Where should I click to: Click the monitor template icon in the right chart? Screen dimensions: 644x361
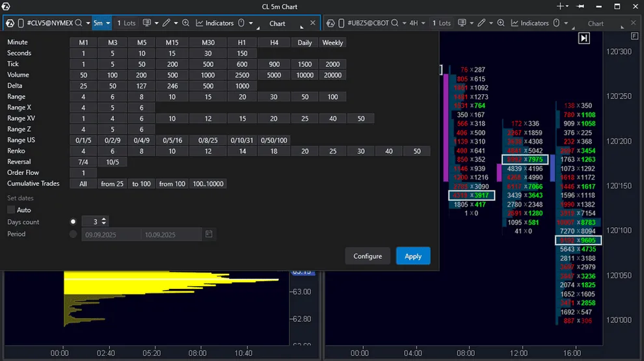pyautogui.click(x=461, y=23)
